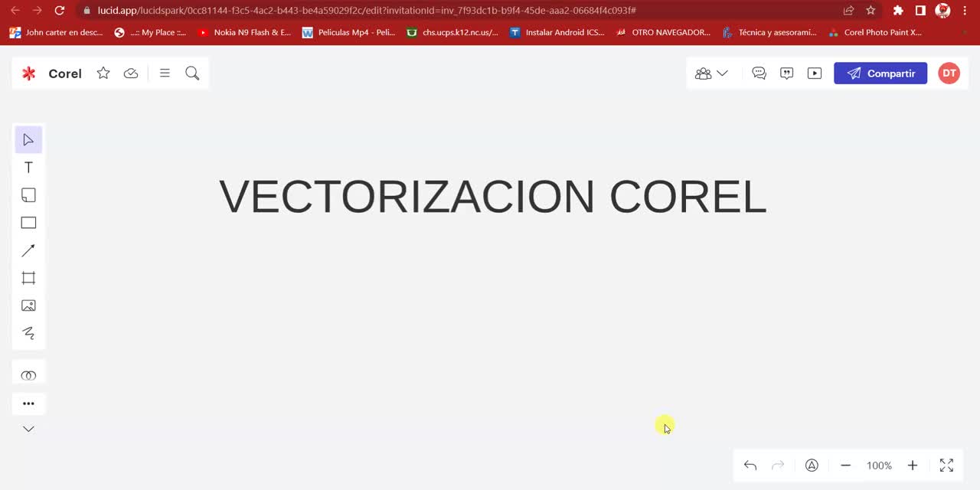Screen dimensions: 980x490
Task: Click the browser back arrow
Action: coord(15,10)
